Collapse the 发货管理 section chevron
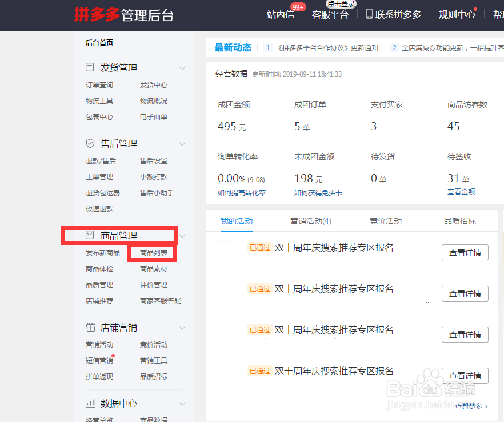Viewport: 504px width, 422px height. pyautogui.click(x=182, y=68)
